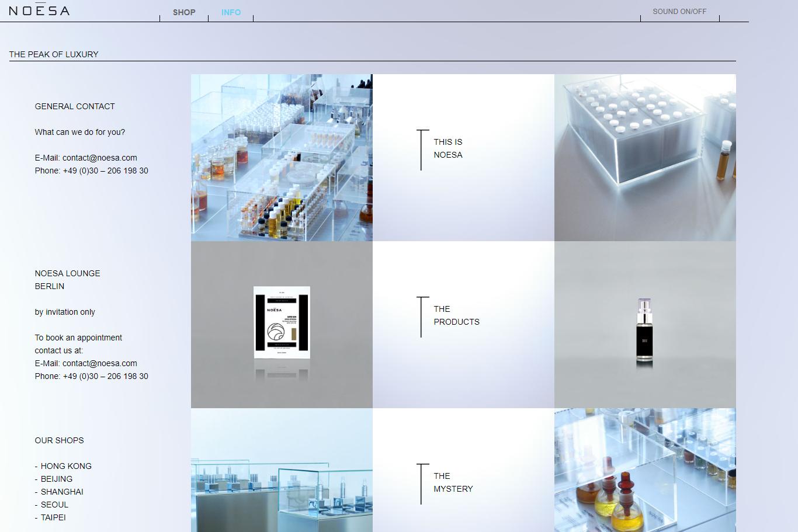Click the Berlin lounge email address
The image size is (798, 532).
click(99, 363)
